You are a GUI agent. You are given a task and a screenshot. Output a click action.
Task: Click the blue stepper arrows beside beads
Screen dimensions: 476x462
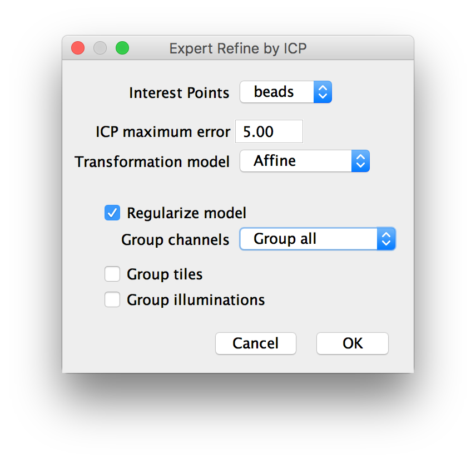323,92
